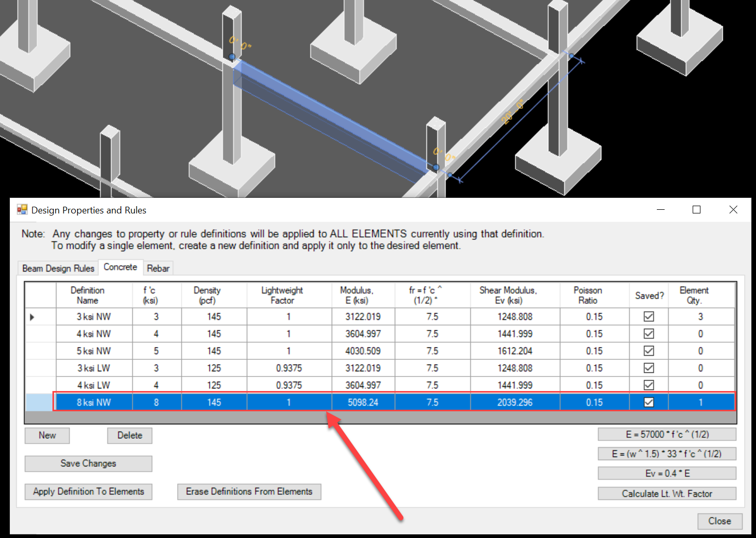Screen dimensions: 756x538
Task: Click the 5098.24 modulus cell
Action: (363, 402)
